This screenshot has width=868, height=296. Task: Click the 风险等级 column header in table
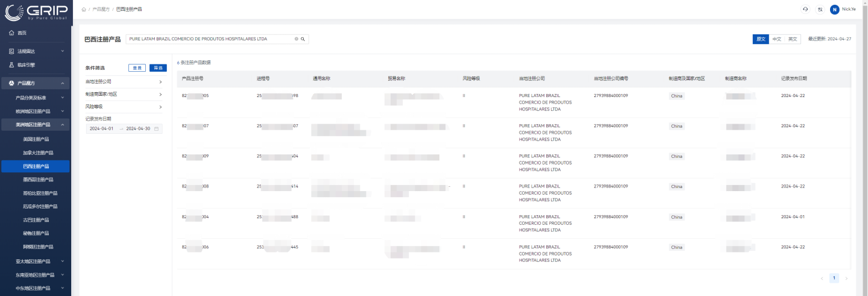(471, 78)
